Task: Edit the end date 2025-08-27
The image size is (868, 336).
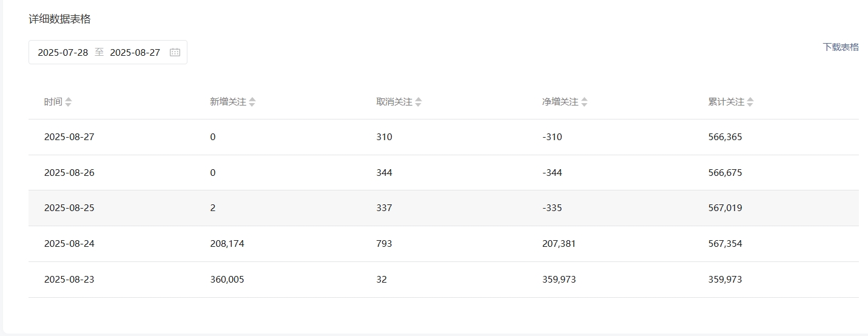Action: [135, 52]
